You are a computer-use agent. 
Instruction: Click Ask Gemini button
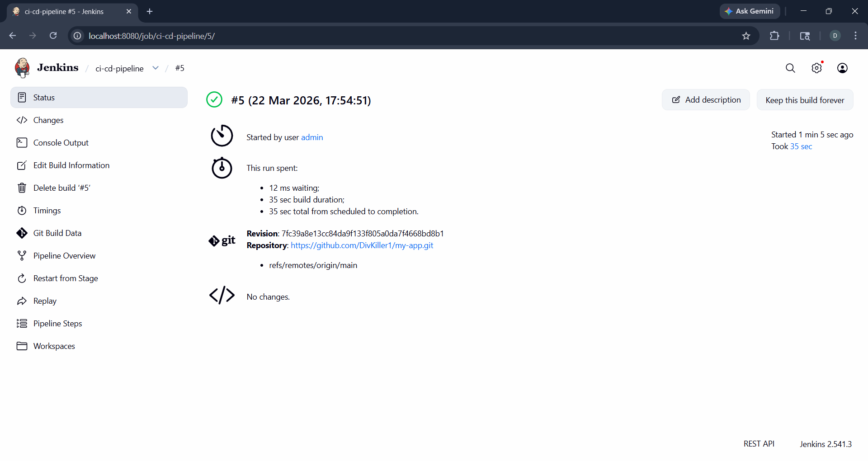pos(750,11)
